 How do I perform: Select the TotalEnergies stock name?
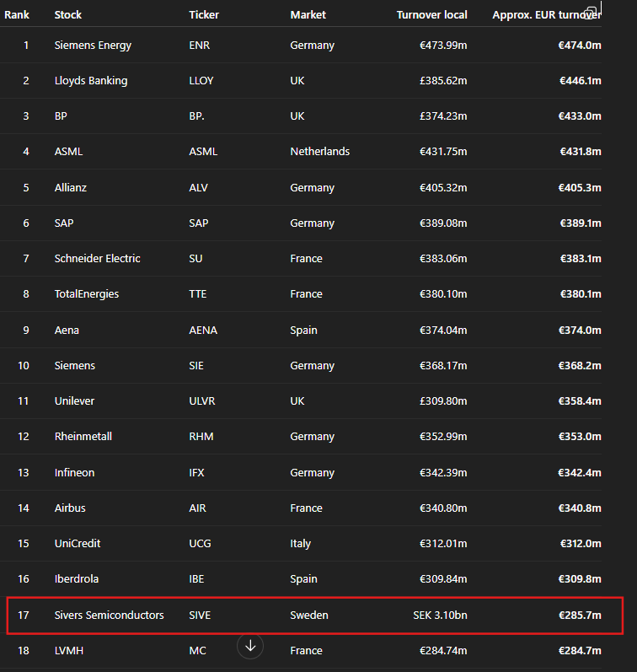pyautogui.click(x=87, y=294)
